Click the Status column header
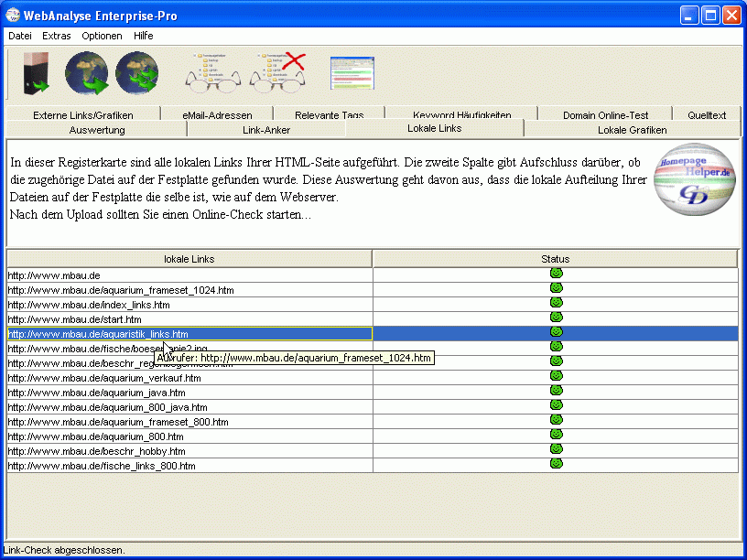This screenshot has width=747, height=560. (x=556, y=259)
